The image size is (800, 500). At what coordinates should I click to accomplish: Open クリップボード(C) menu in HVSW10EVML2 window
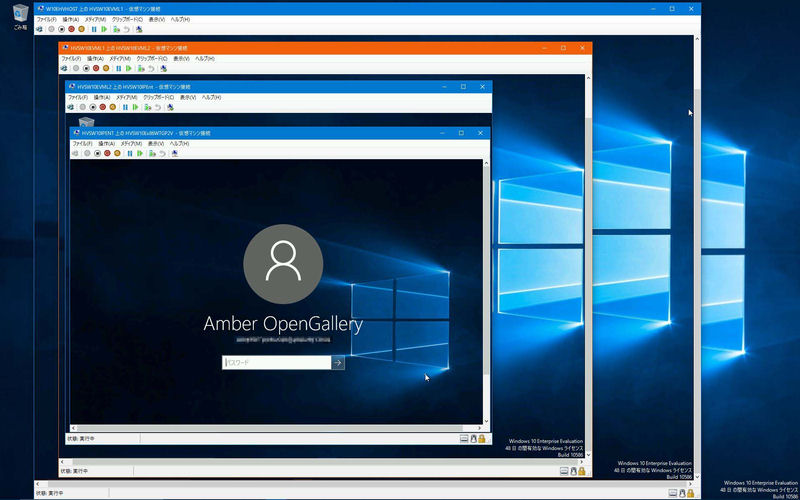pyautogui.click(x=159, y=97)
